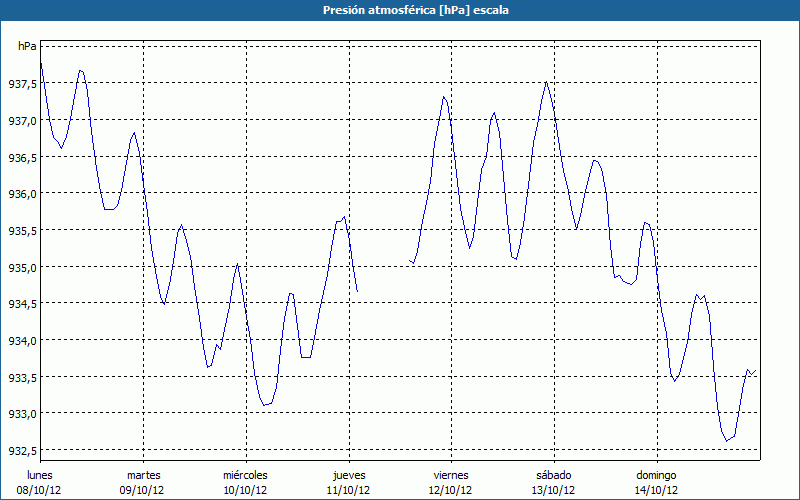Viewport: 800px width, 500px height.
Task: Pick the 933,5 y-axis value label
Action: 23,377
